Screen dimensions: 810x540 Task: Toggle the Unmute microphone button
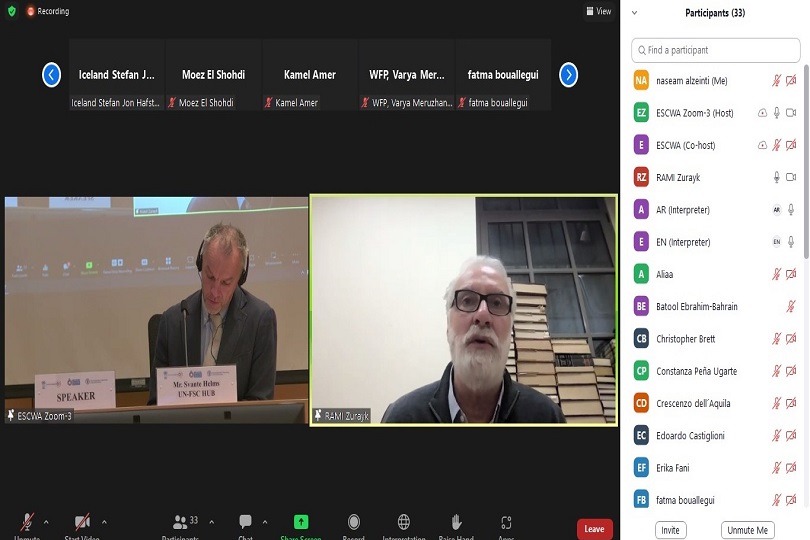coord(27,523)
